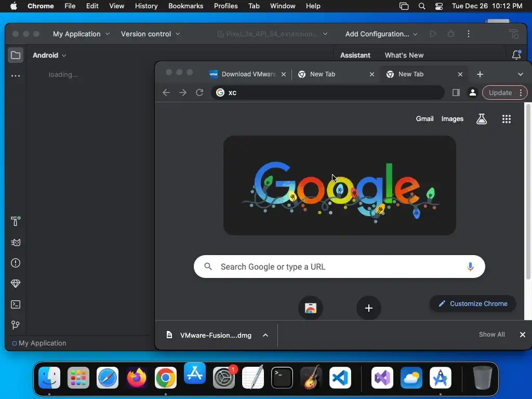Screen dimensions: 532x399
Task: Open the More tool windows ellipsis in Android Studio
Action: pos(16,76)
